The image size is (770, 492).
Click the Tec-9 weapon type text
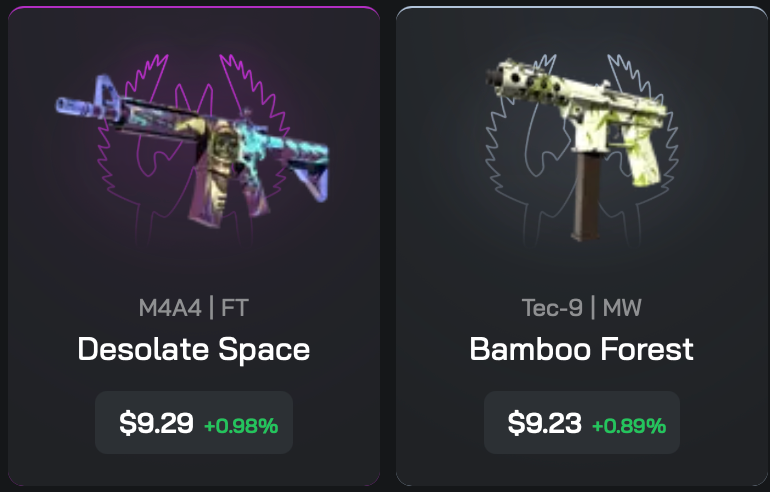click(x=552, y=308)
